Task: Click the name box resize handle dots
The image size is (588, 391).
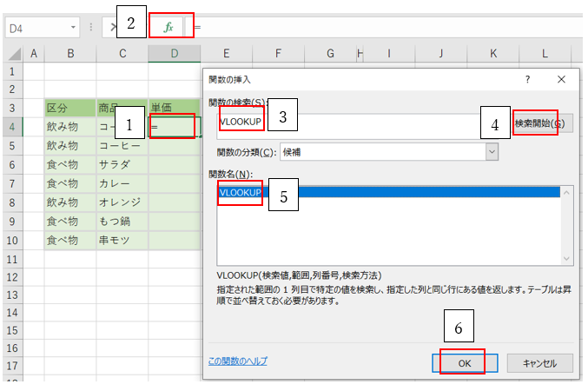Action: coord(91,28)
